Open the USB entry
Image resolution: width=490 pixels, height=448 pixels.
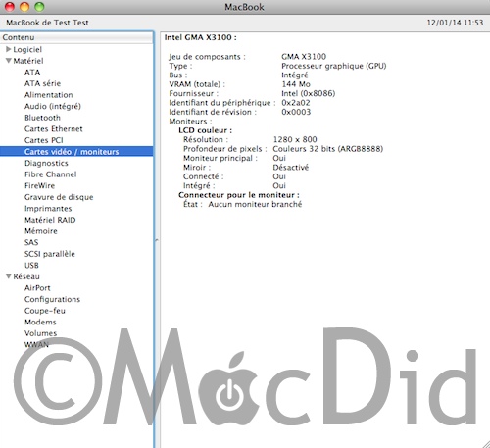pyautogui.click(x=31, y=265)
